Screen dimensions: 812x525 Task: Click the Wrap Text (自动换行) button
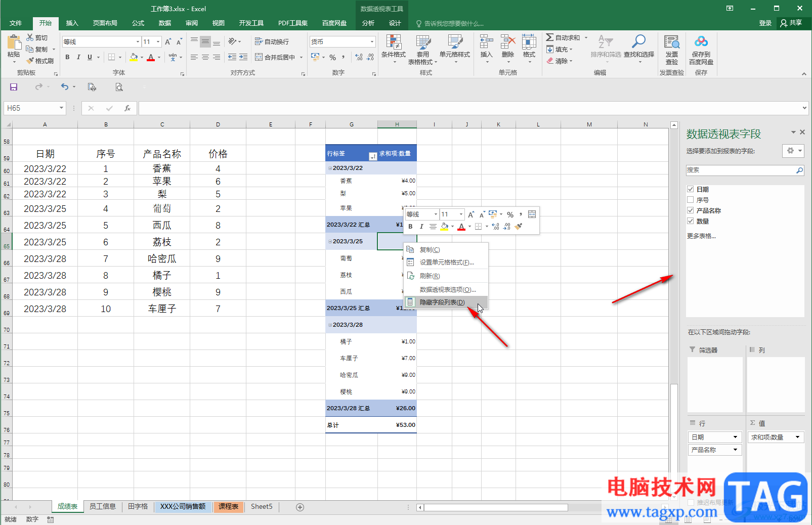click(x=272, y=41)
